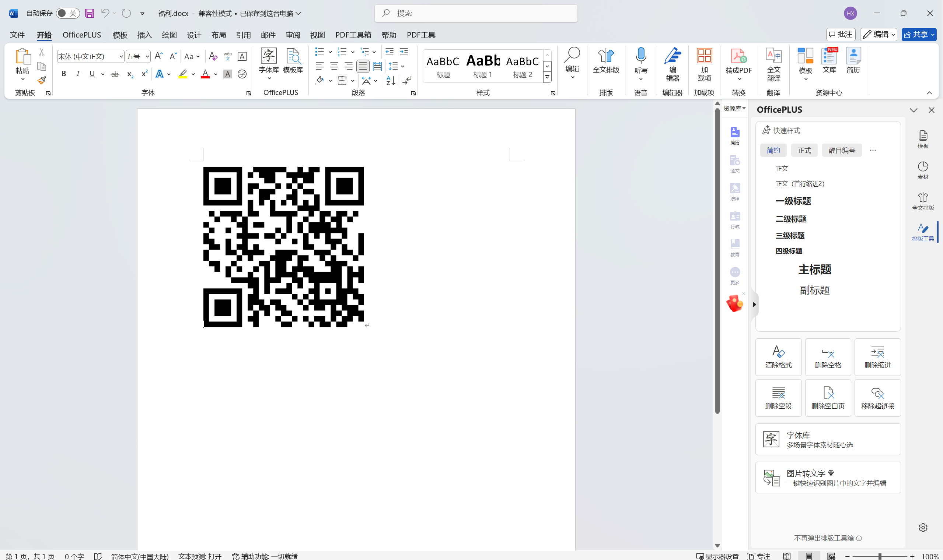Click the Phonetic Guide wén icon
The image size is (943, 560).
pyautogui.click(x=228, y=56)
